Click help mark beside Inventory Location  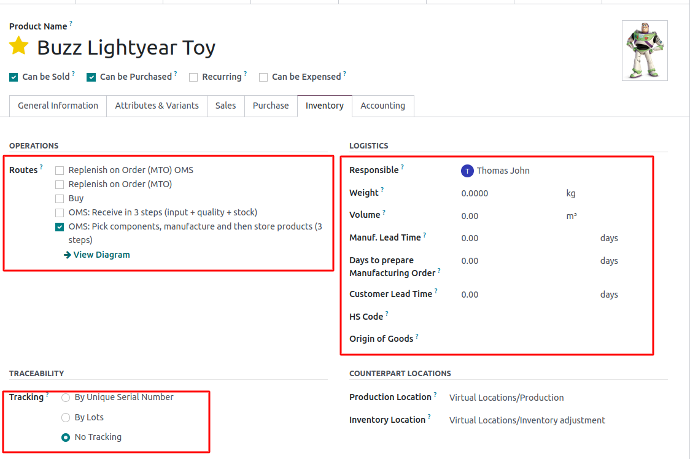(x=429, y=417)
